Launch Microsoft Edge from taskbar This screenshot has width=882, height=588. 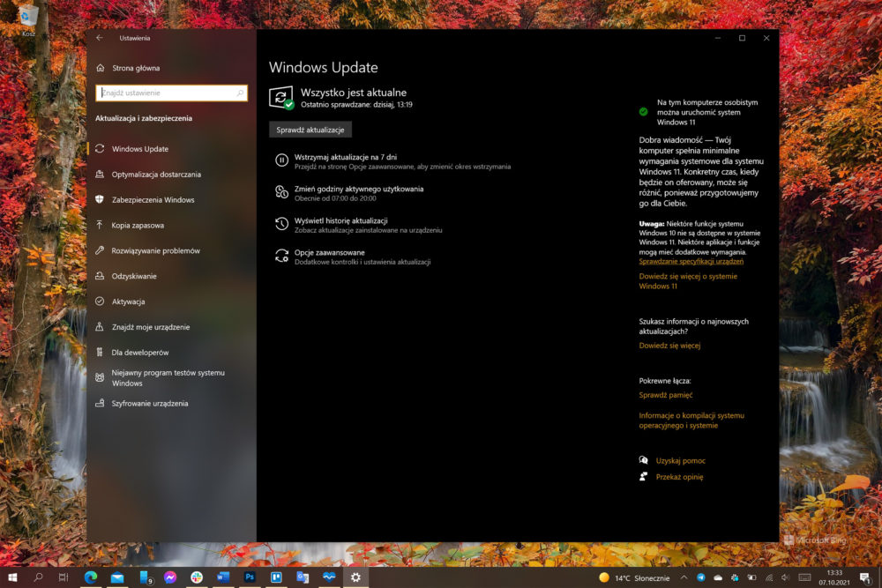(91, 577)
